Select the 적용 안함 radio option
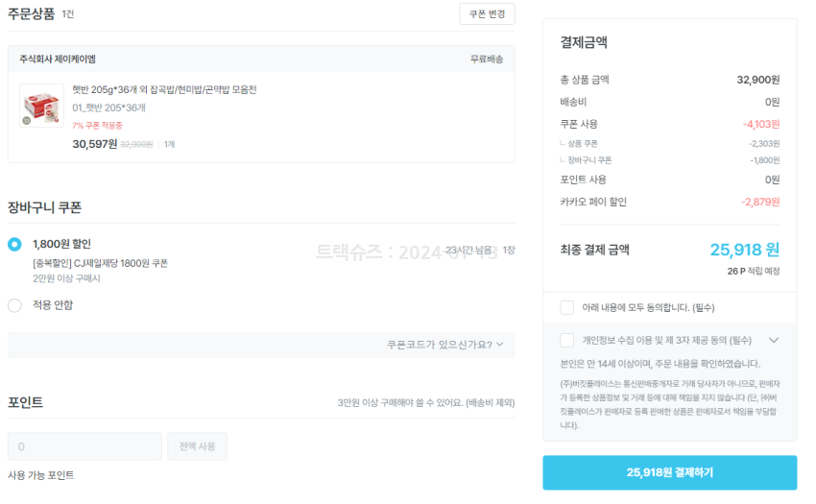The height and width of the screenshot is (504, 816). (14, 305)
